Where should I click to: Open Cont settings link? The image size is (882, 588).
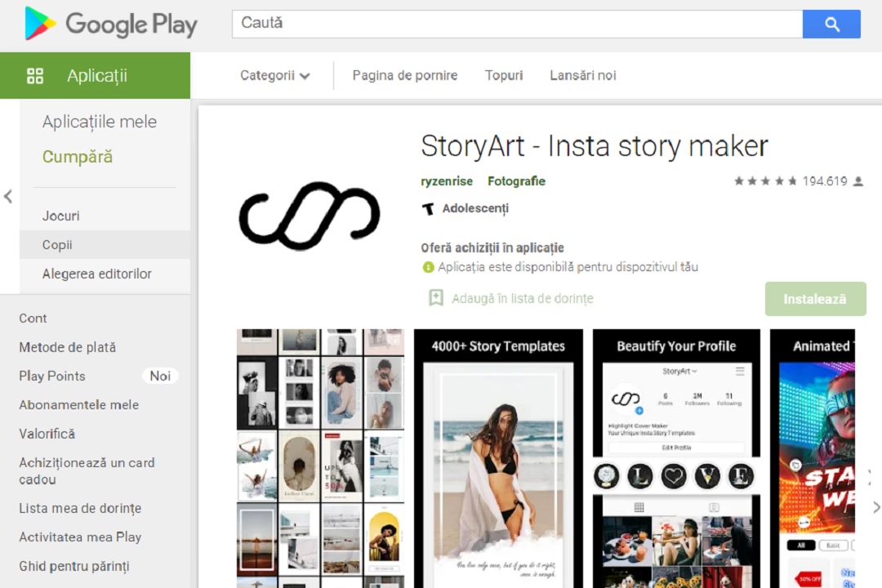click(33, 318)
